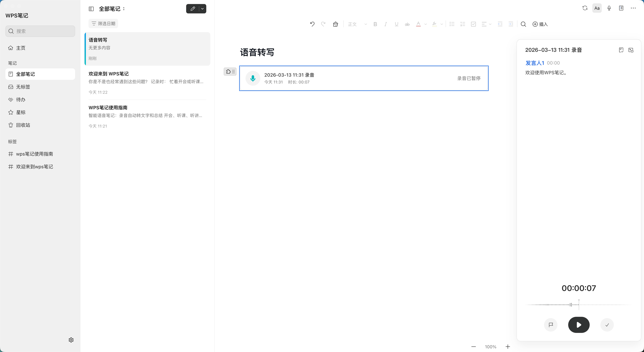Image resolution: width=644 pixels, height=352 pixels.
Task: Expand the new note type dropdown arrow
Action: pos(202,9)
